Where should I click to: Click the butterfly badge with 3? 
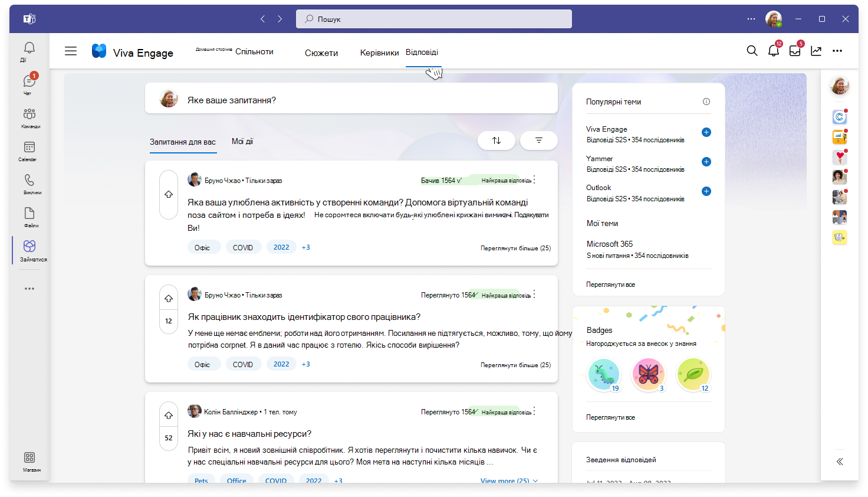coord(648,374)
